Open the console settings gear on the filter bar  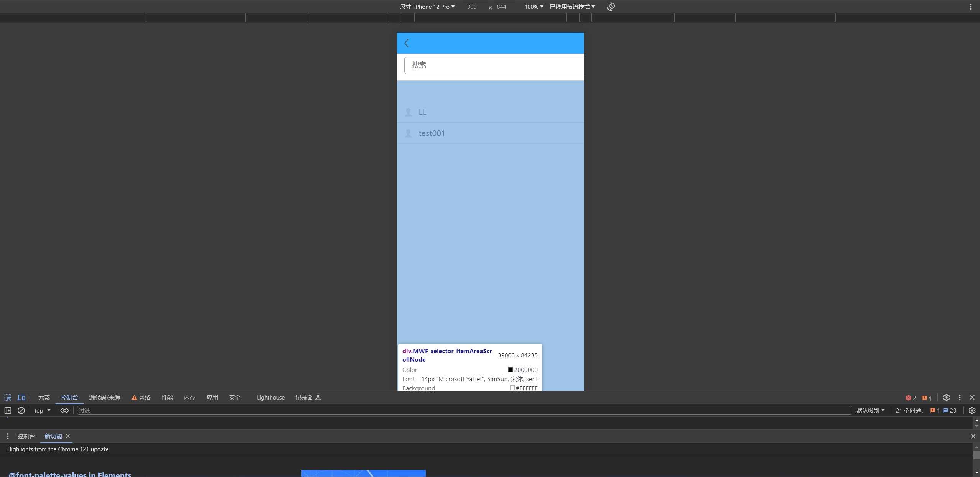pos(972,410)
